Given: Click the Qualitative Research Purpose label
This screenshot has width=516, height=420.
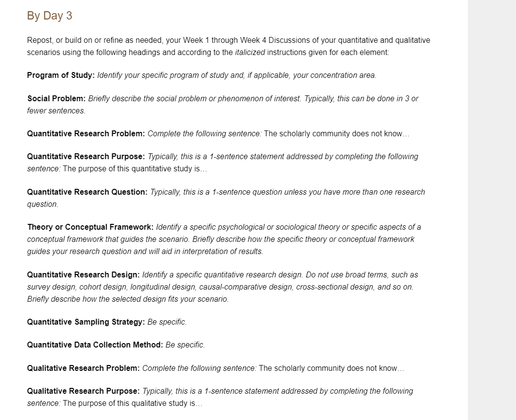Looking at the screenshot, I should click(83, 391).
